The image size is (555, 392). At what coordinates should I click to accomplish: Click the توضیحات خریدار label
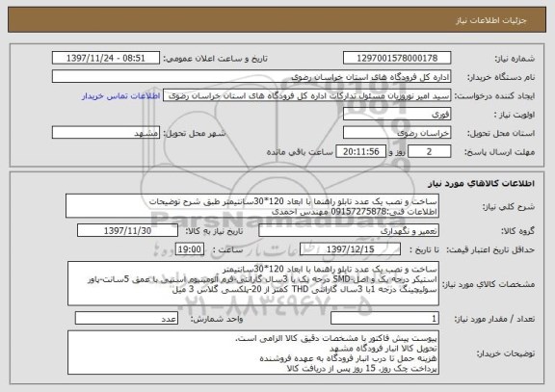point(506,353)
